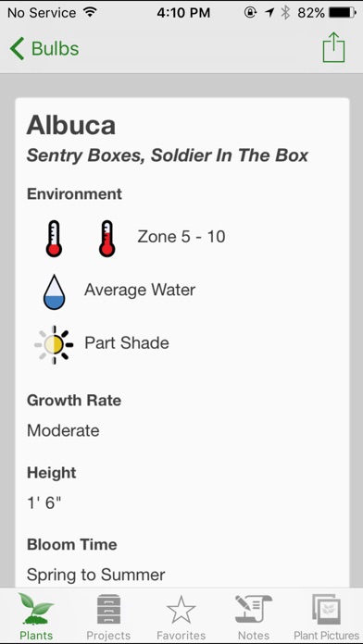363x644 pixels.
Task: Tap the water drop icon
Action: pos(55,291)
